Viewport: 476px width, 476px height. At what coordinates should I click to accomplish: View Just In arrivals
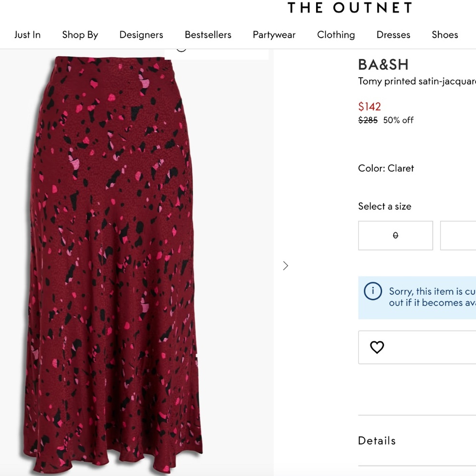pos(27,34)
